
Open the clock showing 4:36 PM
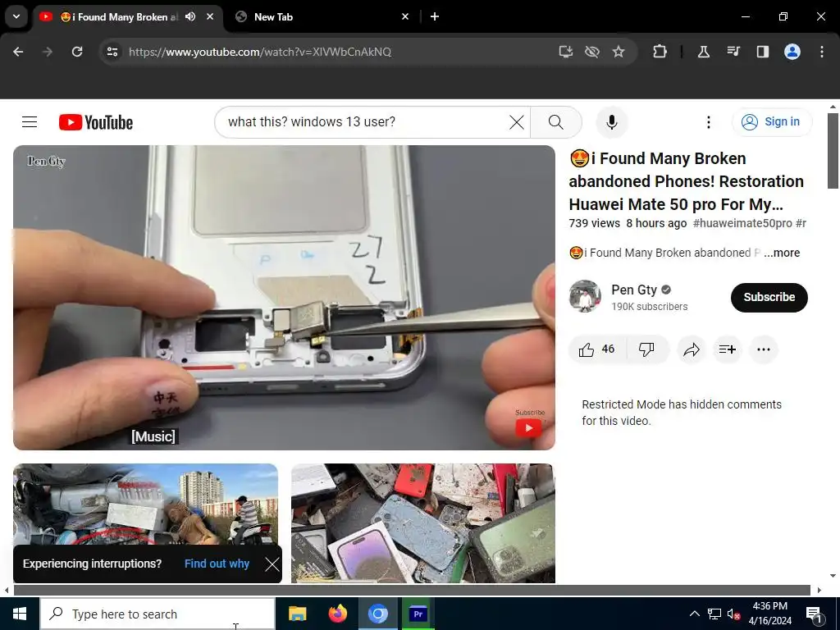(x=769, y=614)
